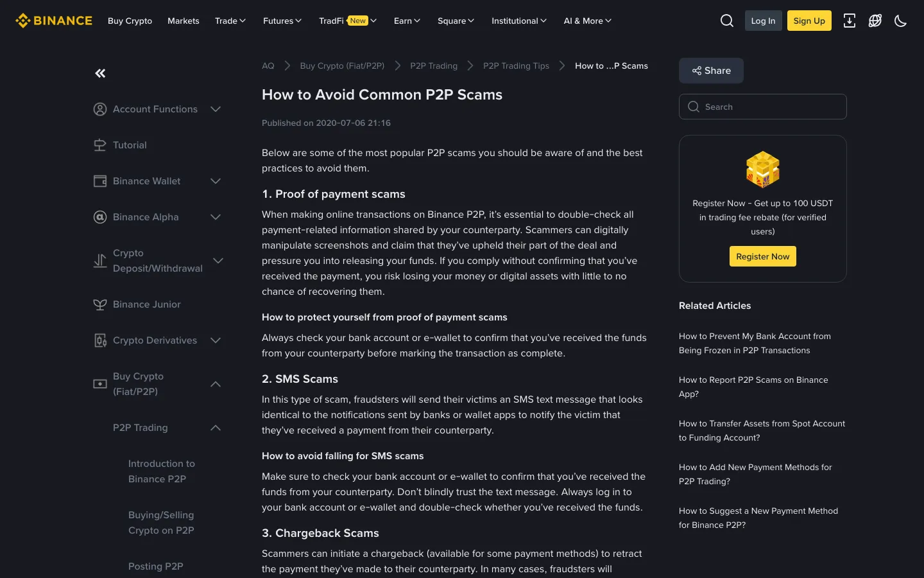The height and width of the screenshot is (578, 924).
Task: Collapse Buy Crypto (Fiat/P2P) chevron
Action: [216, 384]
